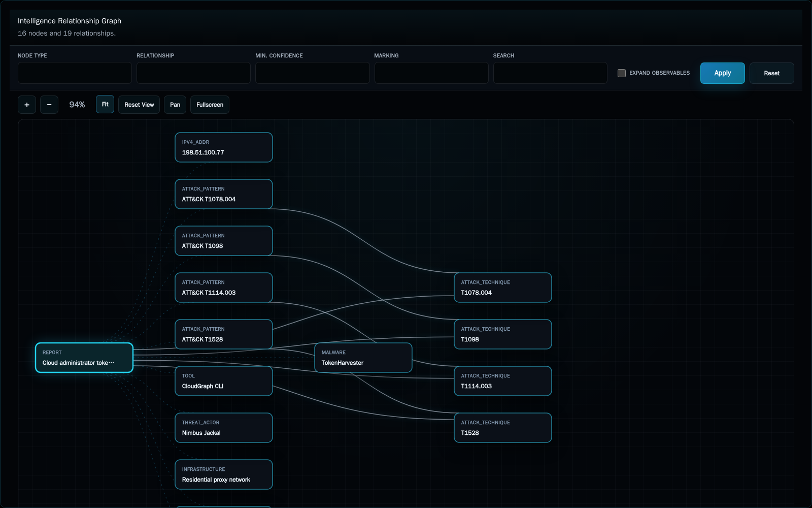This screenshot has height=508, width=812.
Task: Select the TokenHarvester malware node
Action: 363,358
